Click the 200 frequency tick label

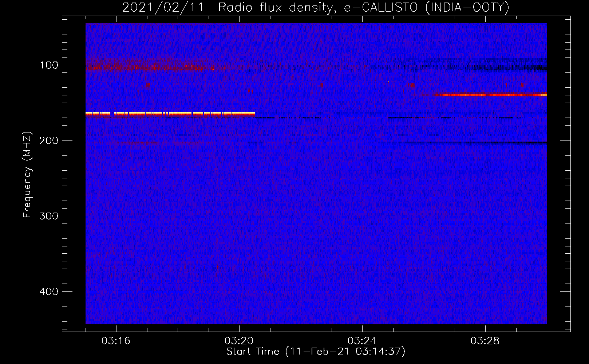49,141
